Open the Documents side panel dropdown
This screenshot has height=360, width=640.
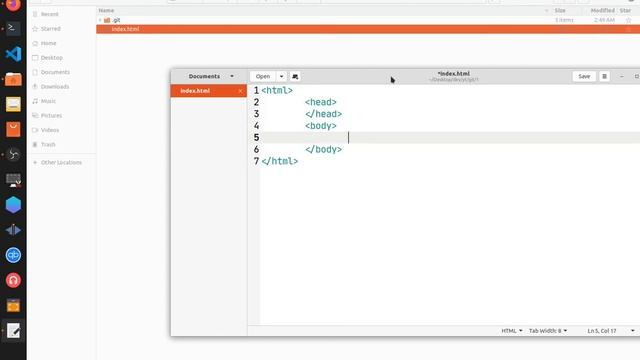click(x=211, y=76)
